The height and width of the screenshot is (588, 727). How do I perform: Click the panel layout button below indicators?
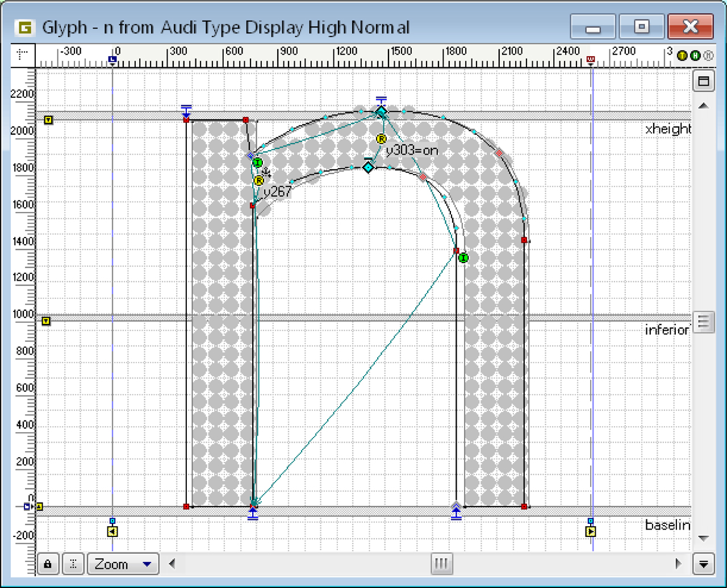pos(703,81)
